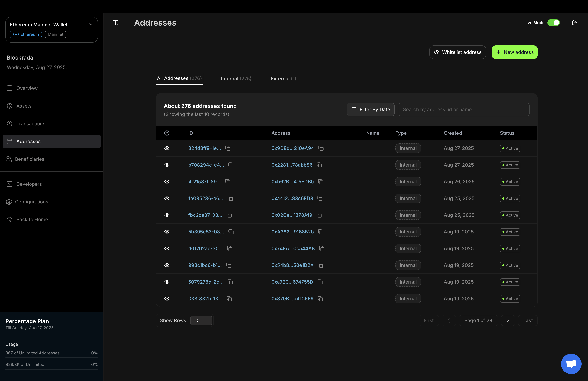Copy ID fbc2ca37-33...
588x381 pixels.
click(229, 215)
